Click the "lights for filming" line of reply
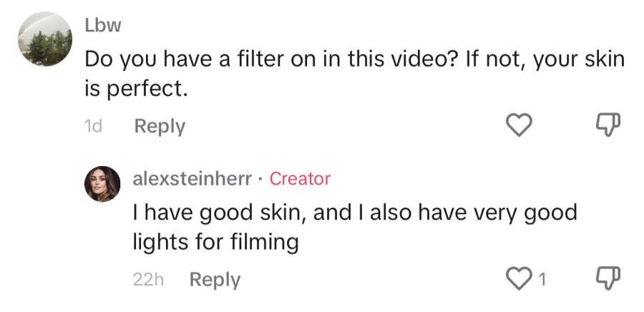 click(215, 242)
